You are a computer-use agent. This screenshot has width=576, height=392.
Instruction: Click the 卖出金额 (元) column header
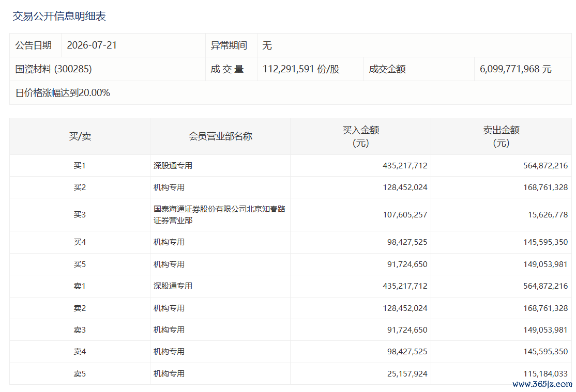502,136
